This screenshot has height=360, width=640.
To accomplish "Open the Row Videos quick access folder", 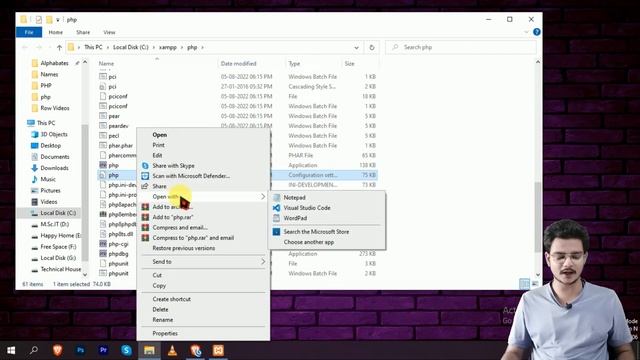I will (x=55, y=108).
